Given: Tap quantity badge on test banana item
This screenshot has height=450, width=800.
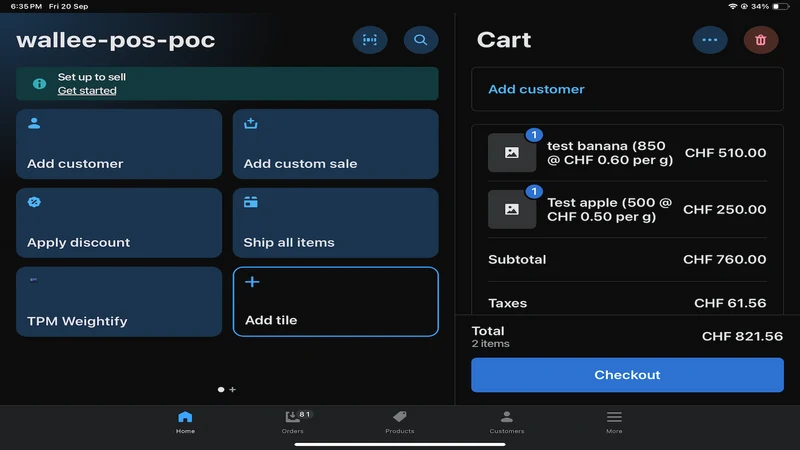Looking at the screenshot, I should [x=534, y=135].
